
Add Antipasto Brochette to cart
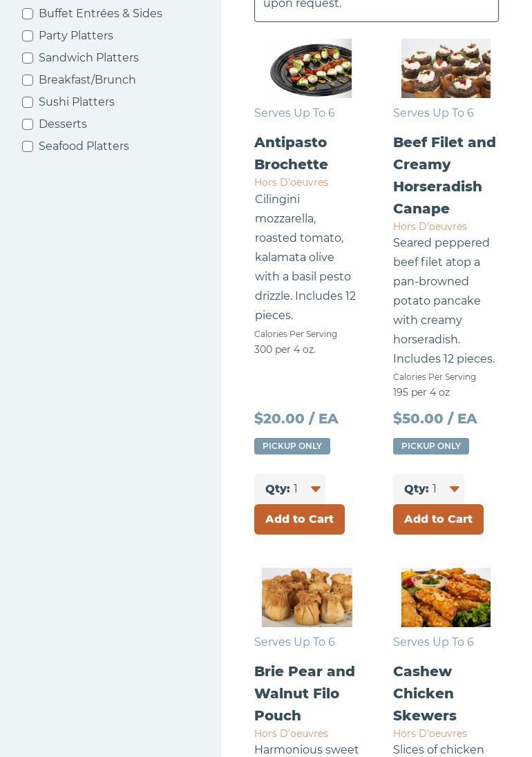pyautogui.click(x=299, y=519)
